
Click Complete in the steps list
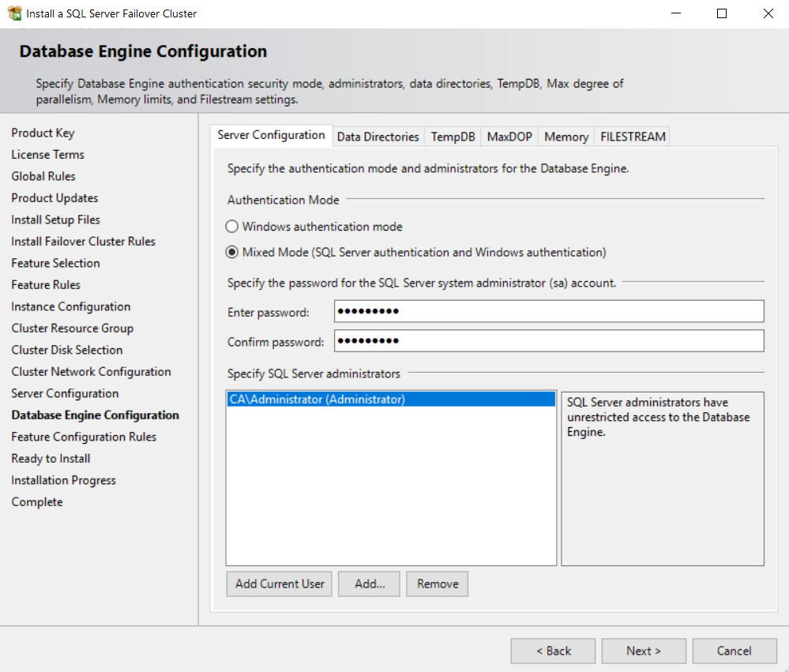[x=37, y=502]
